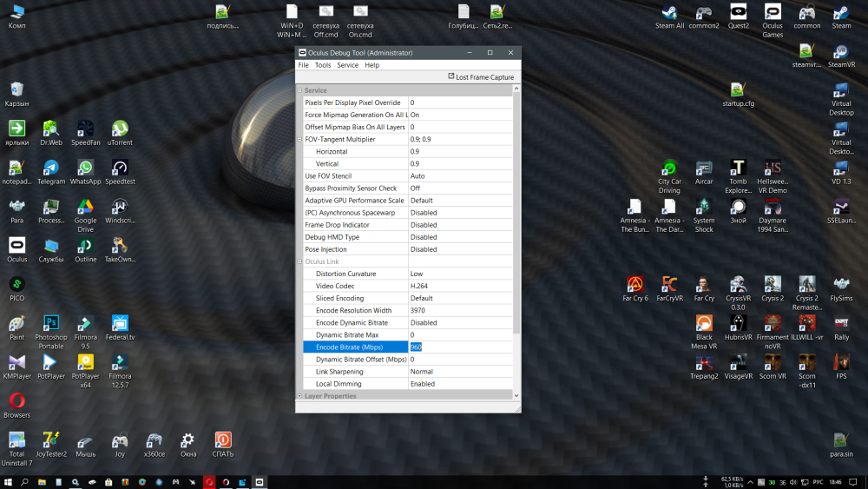868x489 pixels.
Task: Open the Tools menu
Action: tap(323, 65)
